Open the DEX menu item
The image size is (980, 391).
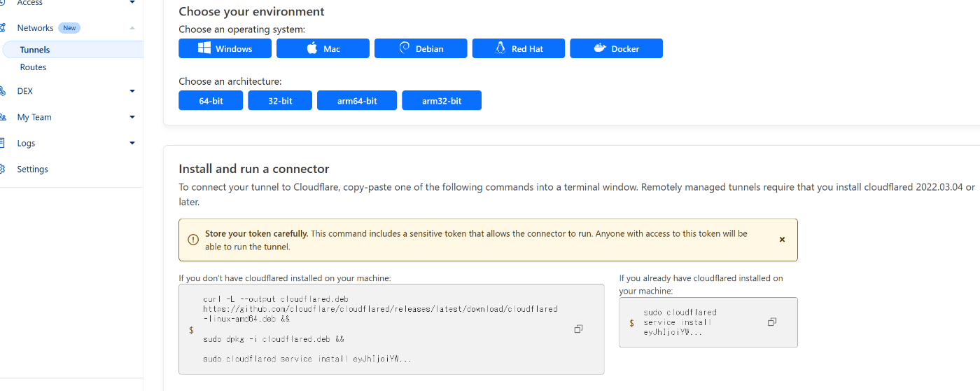25,91
